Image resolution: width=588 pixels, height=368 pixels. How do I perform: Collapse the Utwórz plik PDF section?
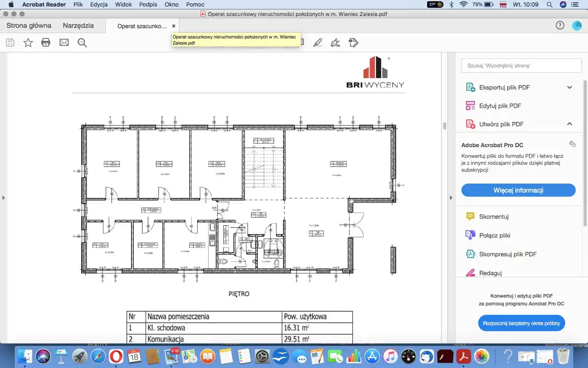[569, 124]
